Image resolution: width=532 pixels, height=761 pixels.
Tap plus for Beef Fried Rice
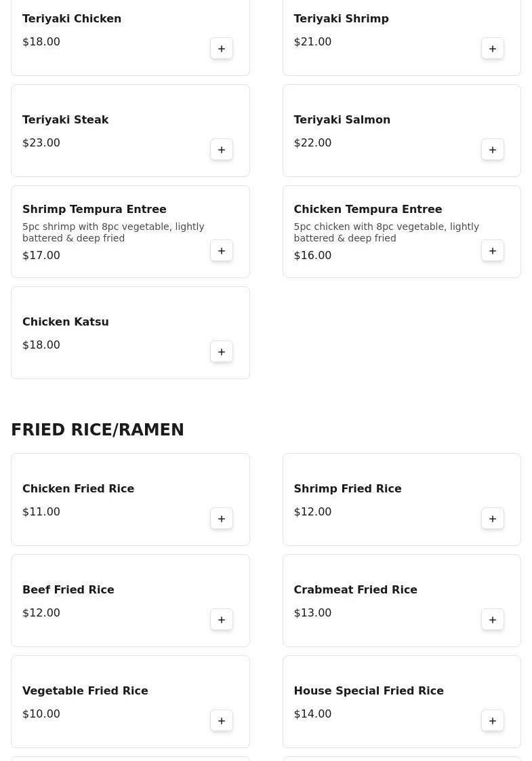tap(222, 620)
